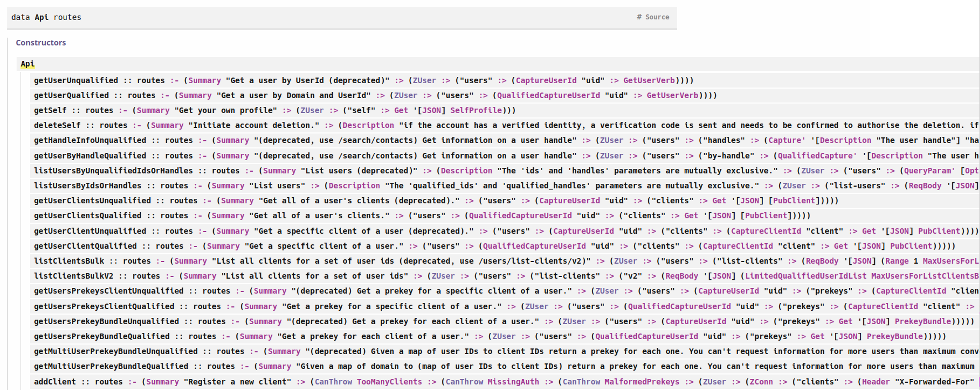The height and width of the screenshot is (390, 980).
Task: Click the getUsersPrekeyBundleUnqualified field name
Action: pos(106,321)
